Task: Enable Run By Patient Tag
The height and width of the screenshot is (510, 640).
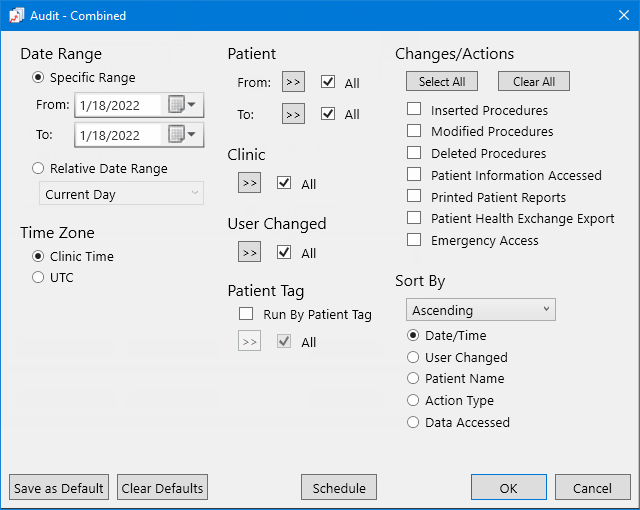Action: (x=246, y=314)
